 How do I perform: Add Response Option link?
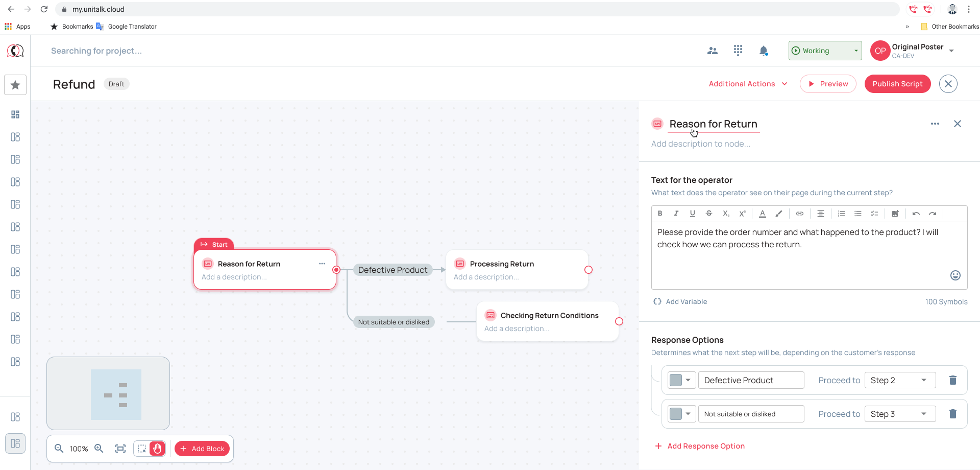coord(700,446)
